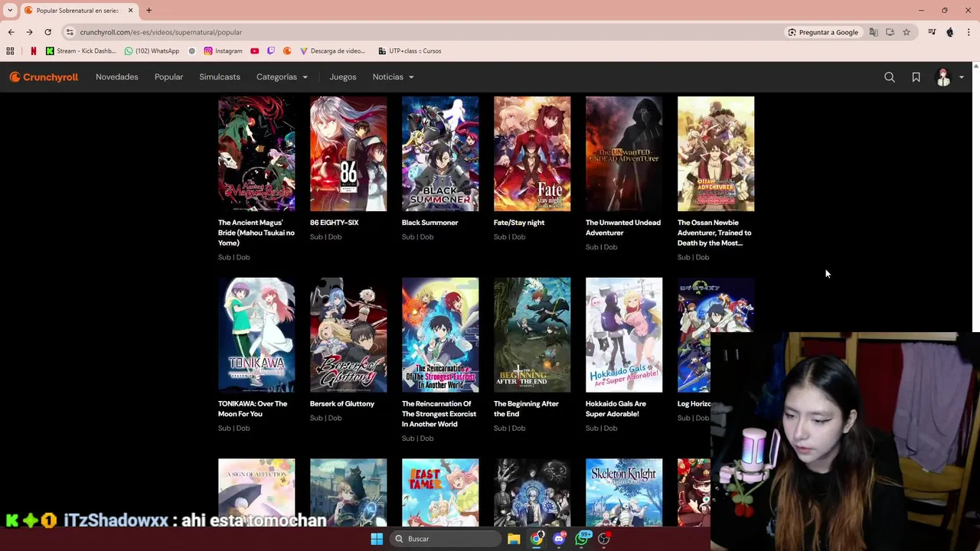Open the Windows Start menu
The width and height of the screenshot is (980, 551).
(x=377, y=539)
